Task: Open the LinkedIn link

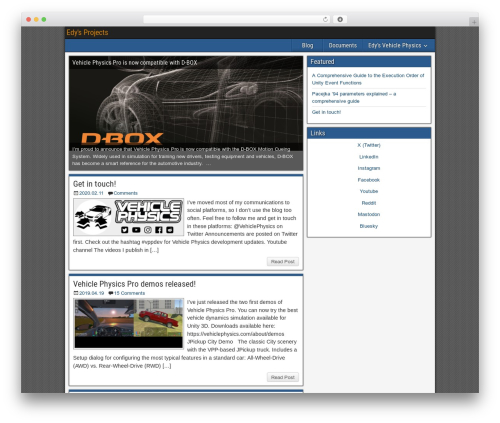Action: coord(369,157)
